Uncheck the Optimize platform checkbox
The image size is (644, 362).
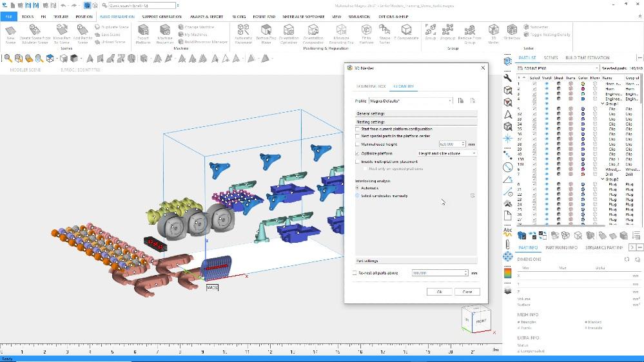click(x=358, y=153)
